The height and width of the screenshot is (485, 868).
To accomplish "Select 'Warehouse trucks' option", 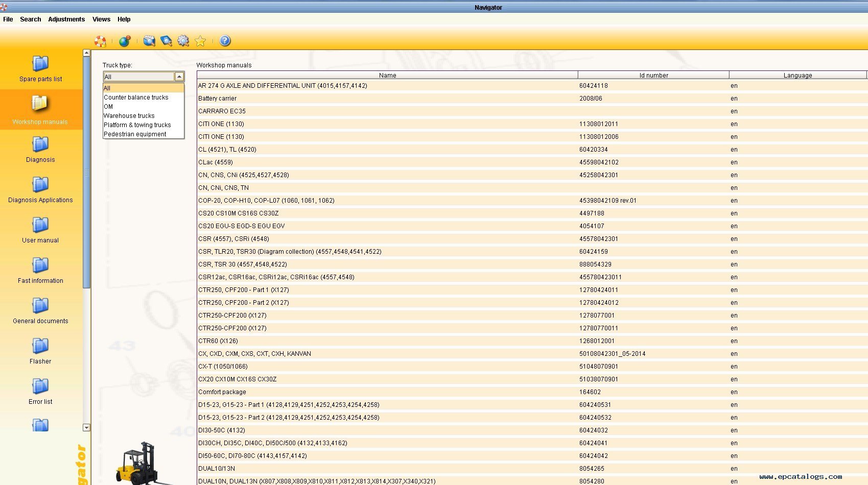I will pyautogui.click(x=143, y=116).
